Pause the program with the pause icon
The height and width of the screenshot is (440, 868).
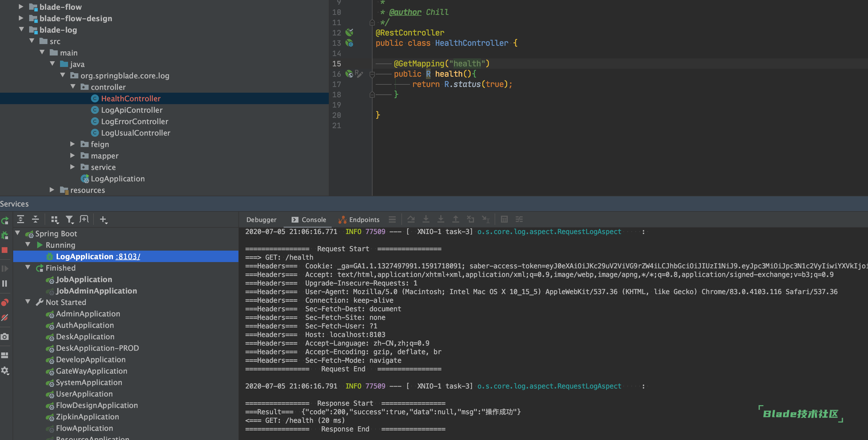tap(5, 284)
